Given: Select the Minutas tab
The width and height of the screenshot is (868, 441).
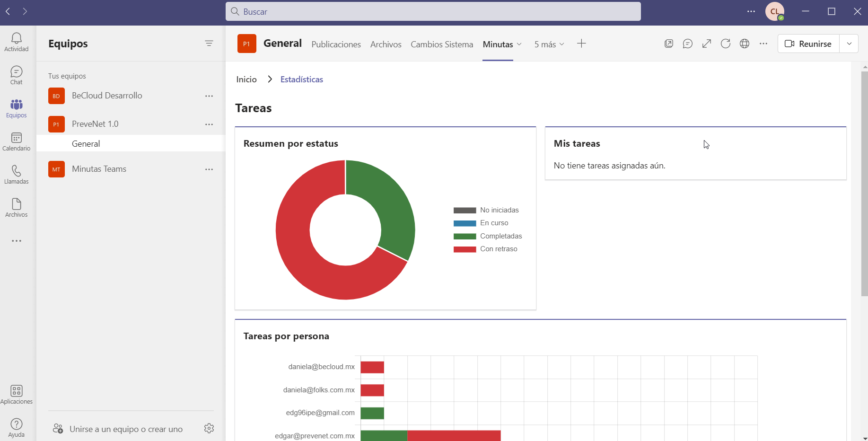Looking at the screenshot, I should coord(498,44).
